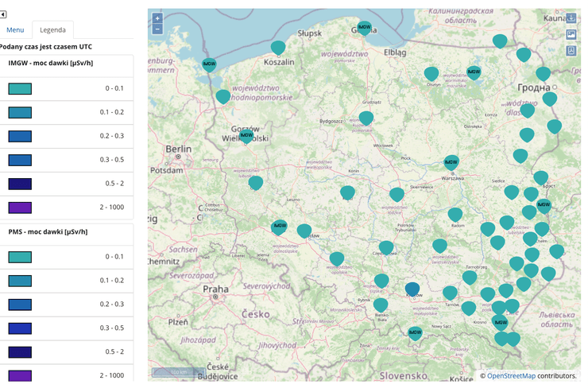588x388 pixels.
Task: Switch to the Menu tab
Action: (x=15, y=29)
